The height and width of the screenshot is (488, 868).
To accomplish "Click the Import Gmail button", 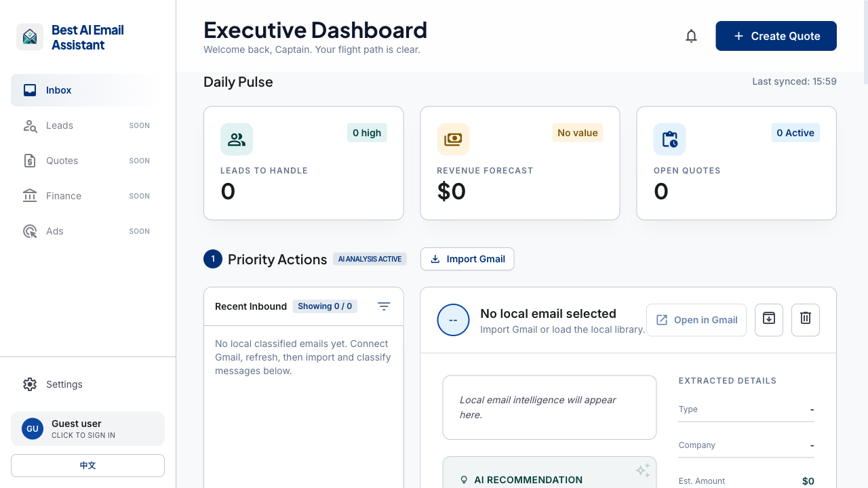I will pos(467,259).
